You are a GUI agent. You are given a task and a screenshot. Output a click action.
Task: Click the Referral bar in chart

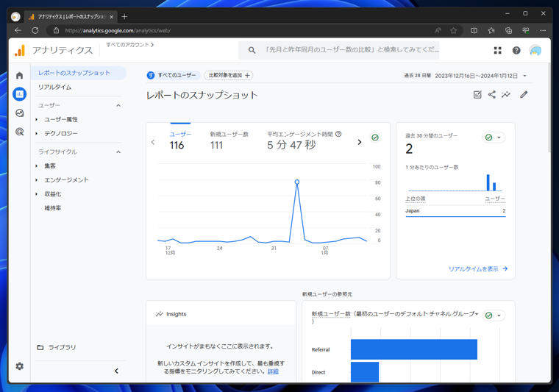(x=414, y=349)
